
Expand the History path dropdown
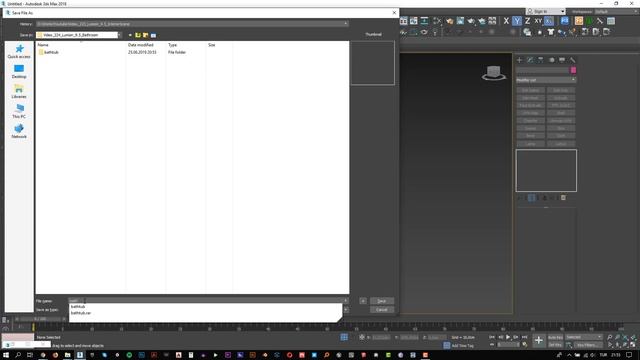click(346, 24)
